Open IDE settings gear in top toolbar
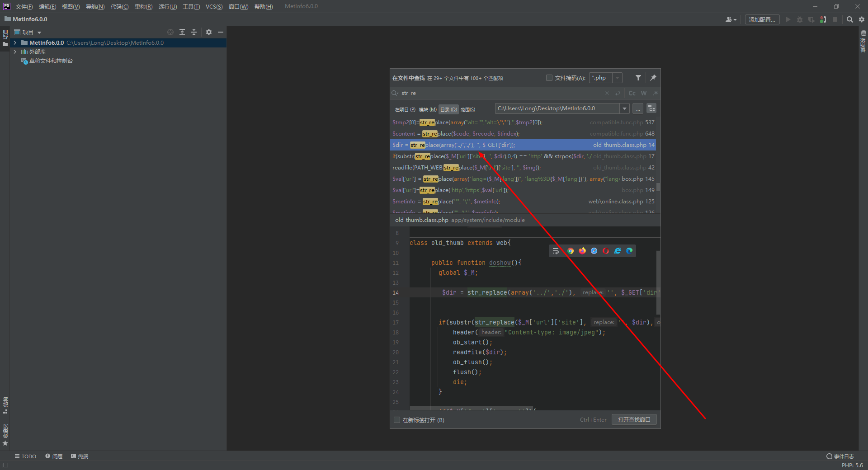Viewport: 868px width, 470px height. tap(862, 19)
